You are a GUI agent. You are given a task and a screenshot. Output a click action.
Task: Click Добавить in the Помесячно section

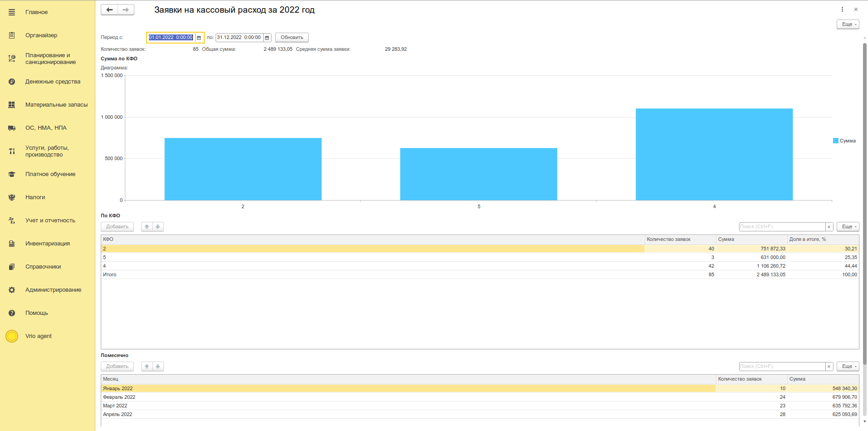117,367
